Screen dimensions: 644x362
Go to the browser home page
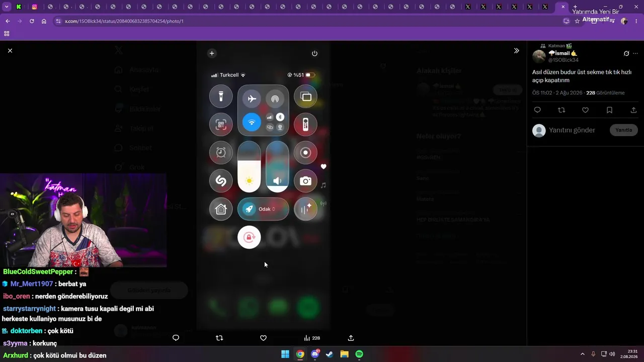pos(44,21)
